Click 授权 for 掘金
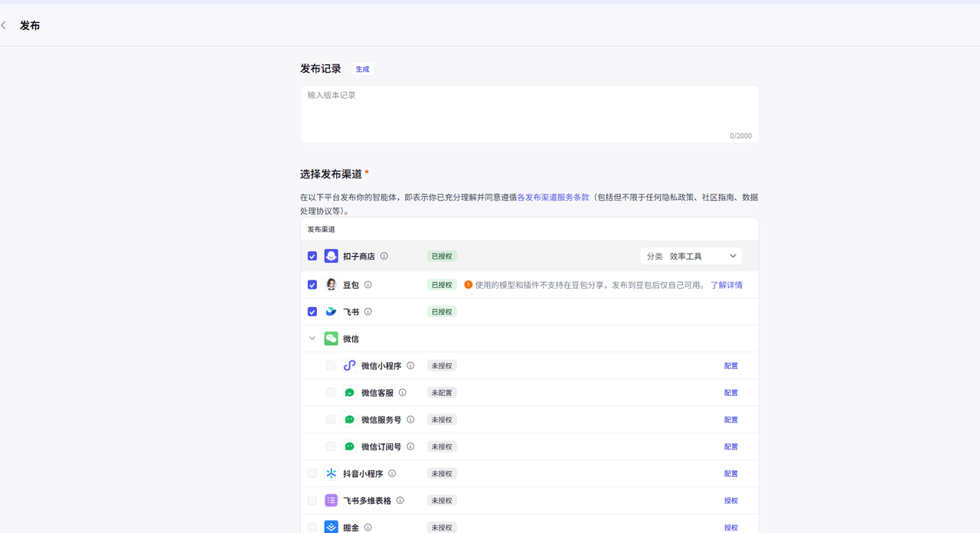 pyautogui.click(x=731, y=528)
